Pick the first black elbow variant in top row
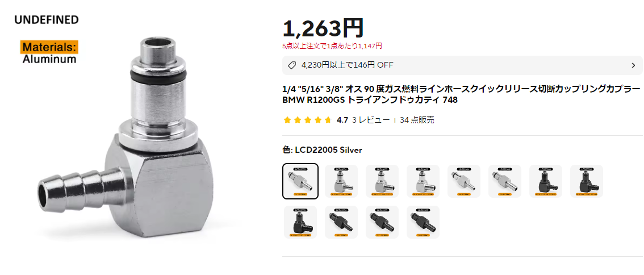This screenshot has width=644, height=275. click(546, 181)
